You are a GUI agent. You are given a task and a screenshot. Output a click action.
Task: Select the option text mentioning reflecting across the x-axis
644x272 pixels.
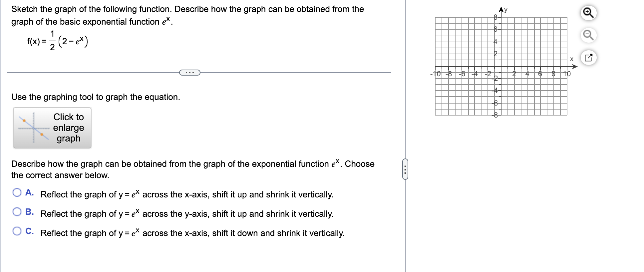[x=186, y=194]
